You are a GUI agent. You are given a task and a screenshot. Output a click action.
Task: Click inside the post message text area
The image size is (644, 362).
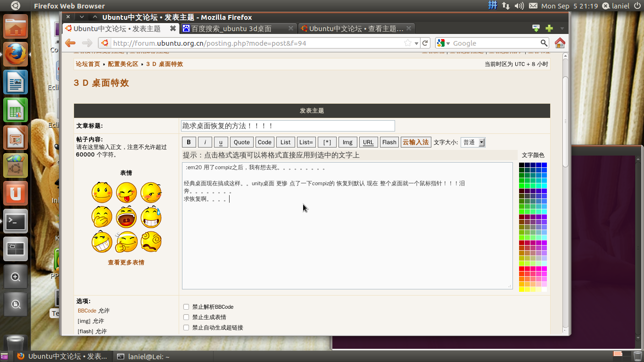[x=347, y=226]
